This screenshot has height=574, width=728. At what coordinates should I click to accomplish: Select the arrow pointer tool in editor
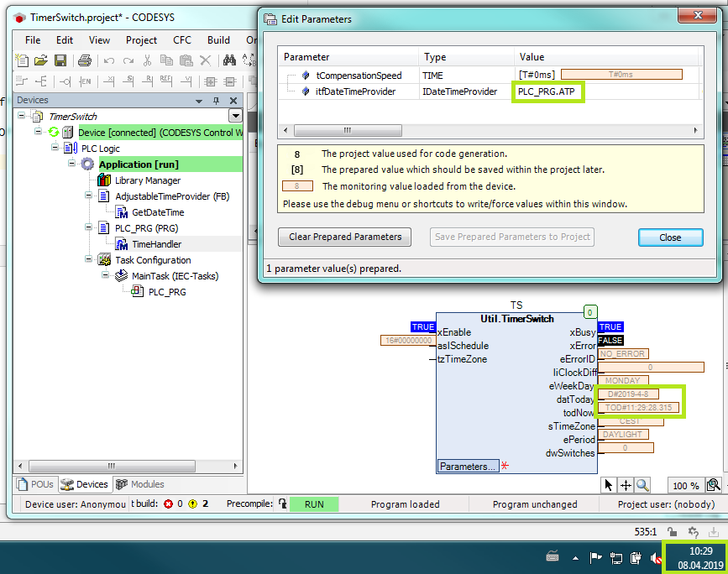[x=610, y=485]
